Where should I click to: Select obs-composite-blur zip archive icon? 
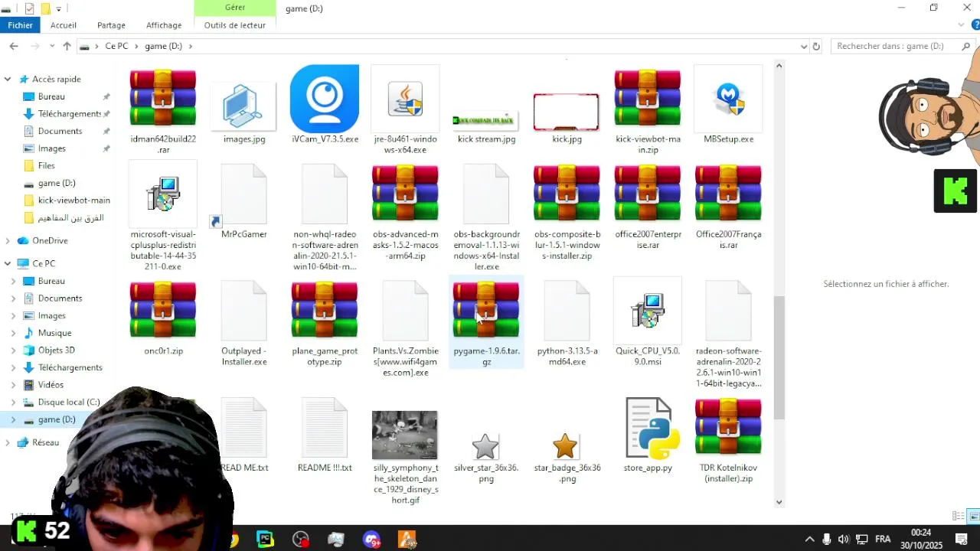pyautogui.click(x=567, y=194)
